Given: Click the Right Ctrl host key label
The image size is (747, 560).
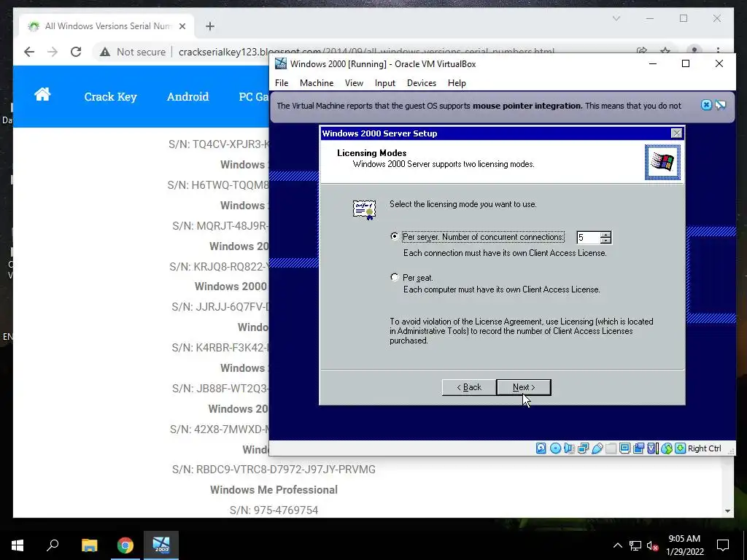Looking at the screenshot, I should click(704, 448).
